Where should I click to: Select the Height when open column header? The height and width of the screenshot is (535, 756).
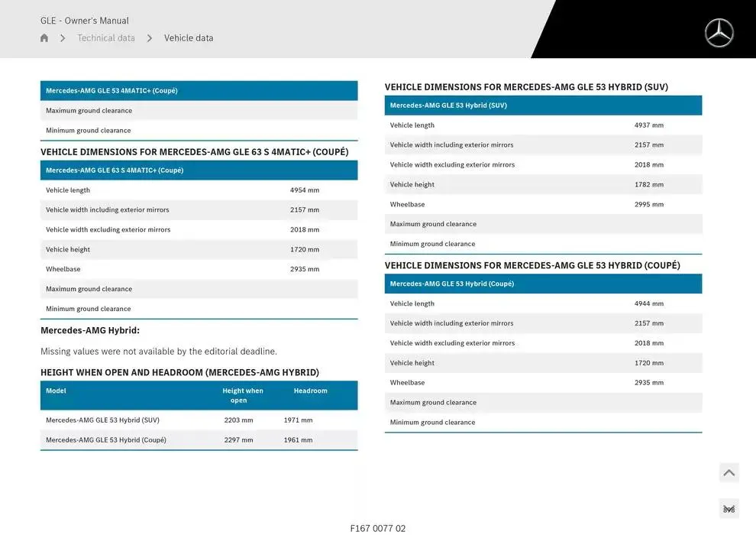click(x=243, y=395)
